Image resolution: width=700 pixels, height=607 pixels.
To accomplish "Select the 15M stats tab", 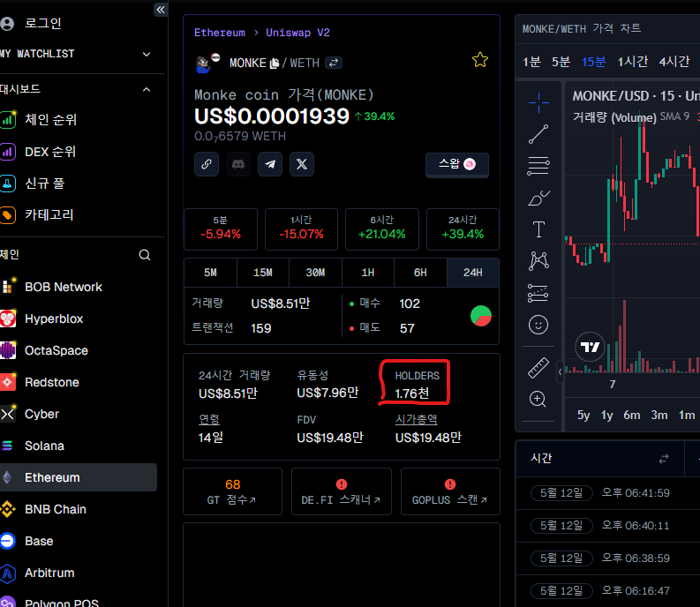I will [x=263, y=273].
